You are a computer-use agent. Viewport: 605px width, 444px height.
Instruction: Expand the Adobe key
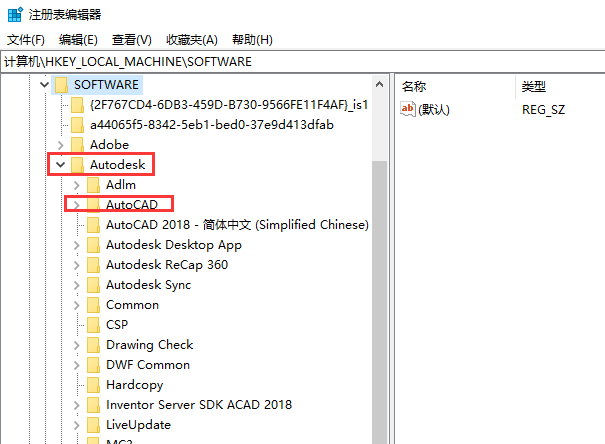coord(61,145)
